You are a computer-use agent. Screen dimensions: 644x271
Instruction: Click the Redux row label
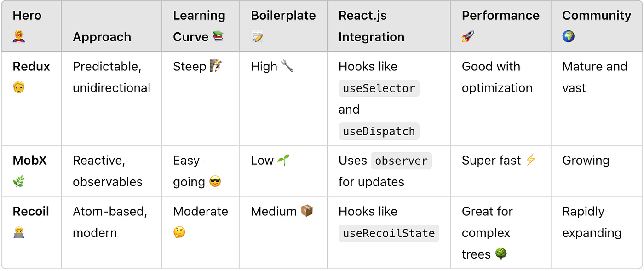31,67
